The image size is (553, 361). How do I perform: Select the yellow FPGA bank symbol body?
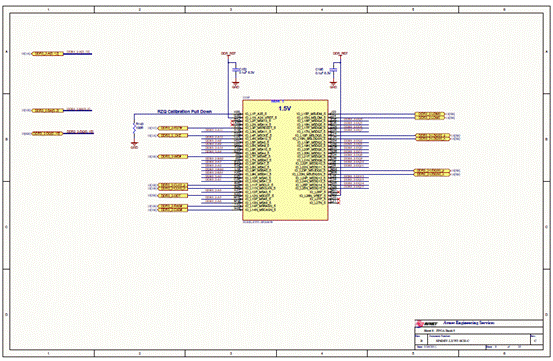pos(285,160)
